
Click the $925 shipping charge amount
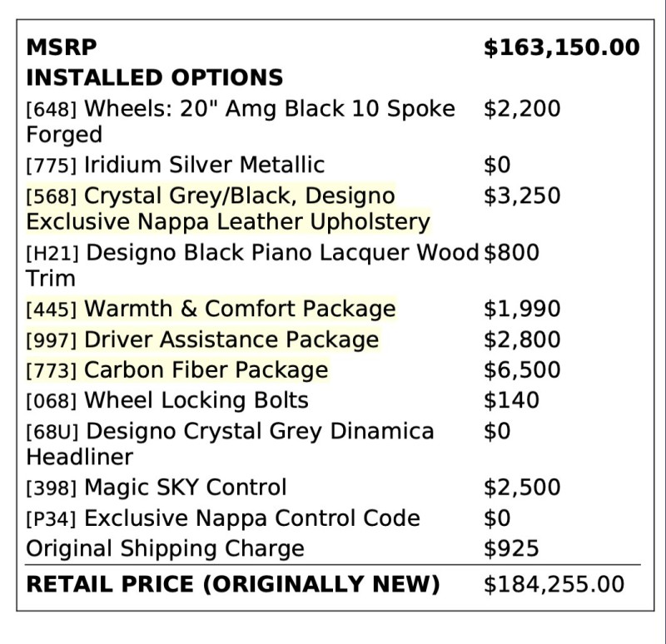click(511, 548)
